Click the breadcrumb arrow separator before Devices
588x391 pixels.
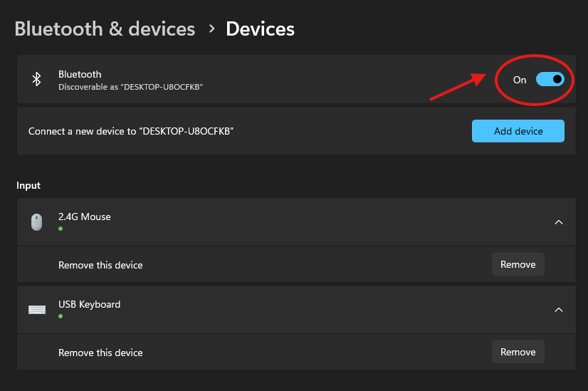[211, 28]
